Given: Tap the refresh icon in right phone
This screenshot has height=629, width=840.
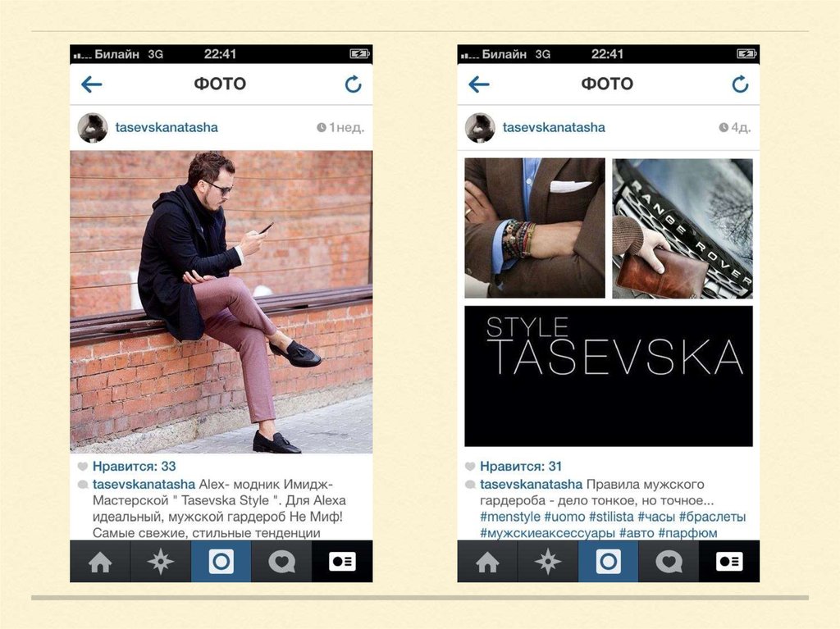Looking at the screenshot, I should (x=741, y=84).
